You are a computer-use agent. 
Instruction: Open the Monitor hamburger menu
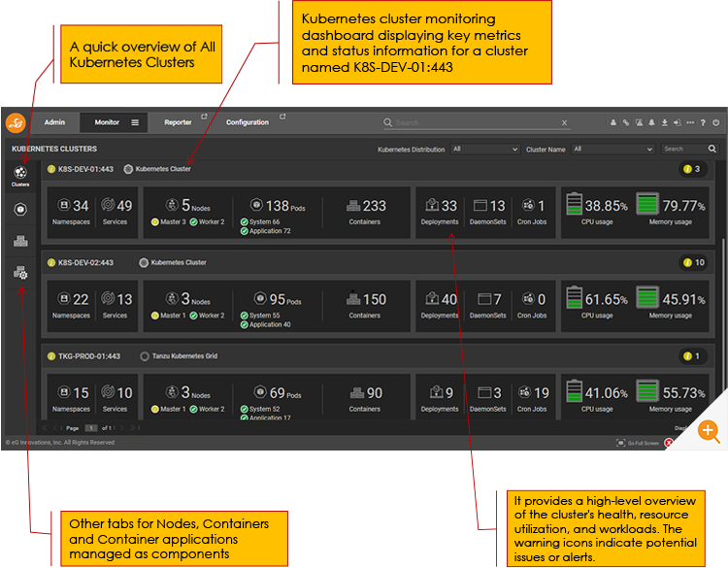pos(135,122)
